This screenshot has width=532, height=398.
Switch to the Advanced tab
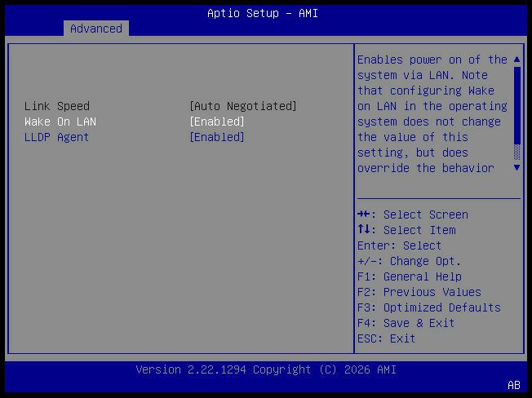[x=96, y=29]
